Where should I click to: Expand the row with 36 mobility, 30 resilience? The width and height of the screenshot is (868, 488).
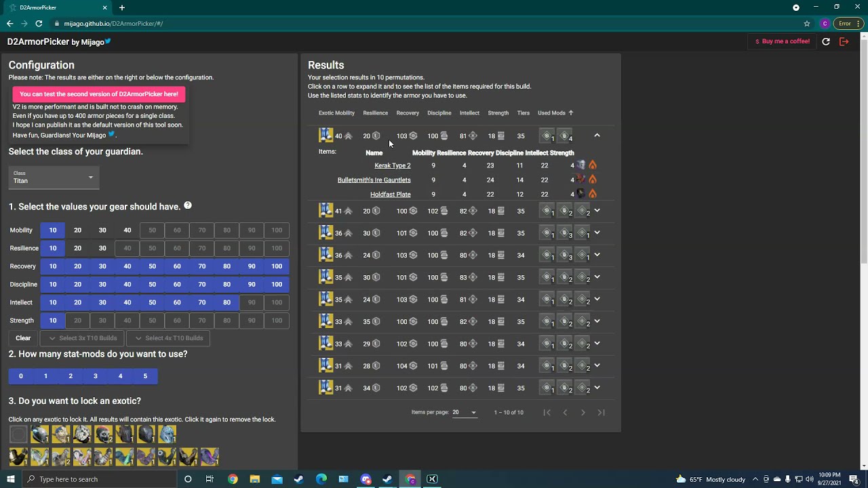click(597, 233)
